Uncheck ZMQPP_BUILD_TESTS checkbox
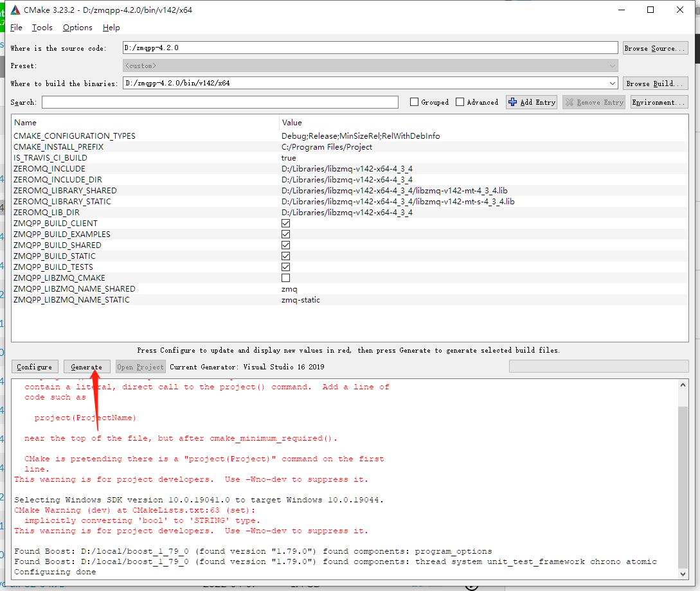The width and height of the screenshot is (700, 591). 285,267
